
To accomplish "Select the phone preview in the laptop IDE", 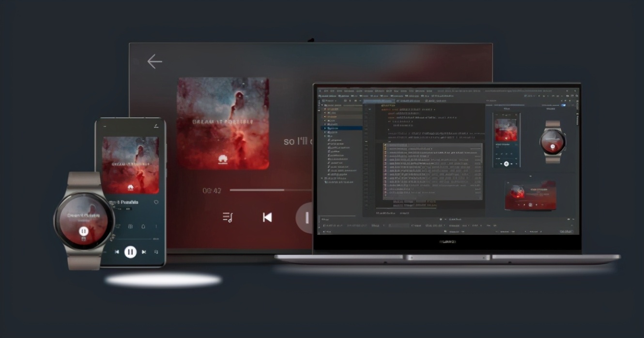I will [x=506, y=141].
